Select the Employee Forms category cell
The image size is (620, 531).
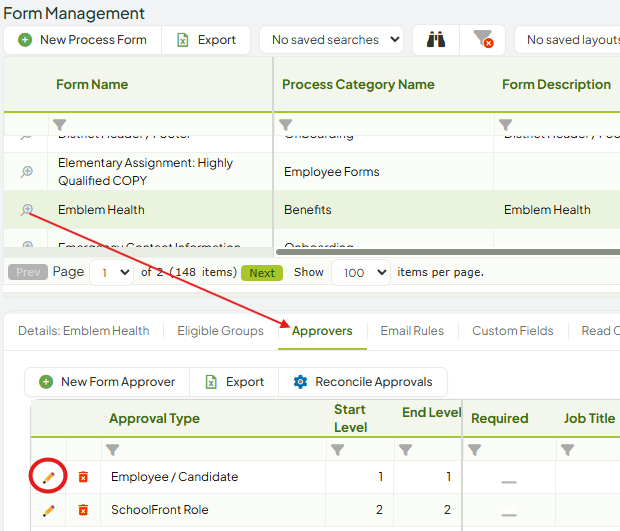pyautogui.click(x=383, y=172)
